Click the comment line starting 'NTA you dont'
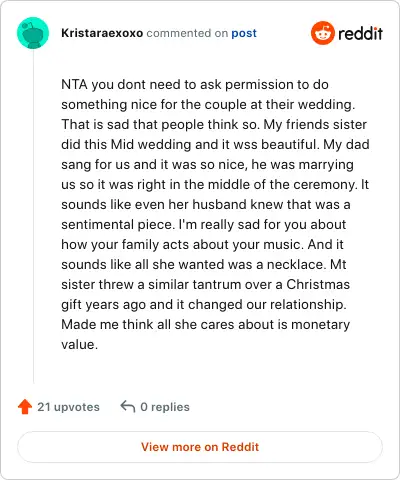This screenshot has height=480, width=400. 195,85
